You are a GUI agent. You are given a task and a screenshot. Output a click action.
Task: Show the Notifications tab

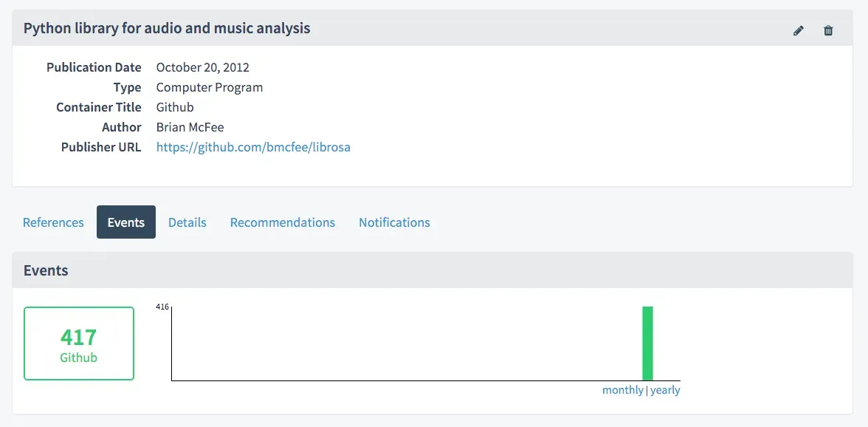tap(394, 222)
